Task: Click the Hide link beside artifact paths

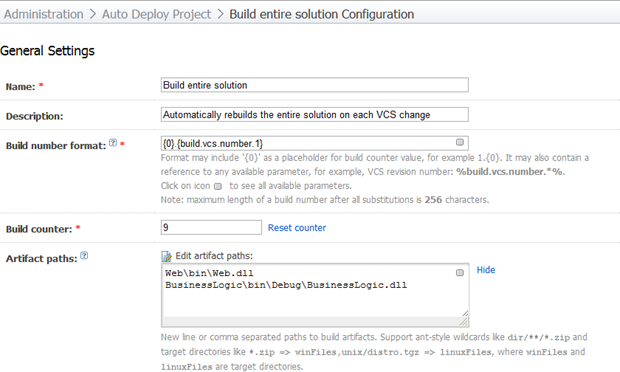Action: pyautogui.click(x=486, y=270)
